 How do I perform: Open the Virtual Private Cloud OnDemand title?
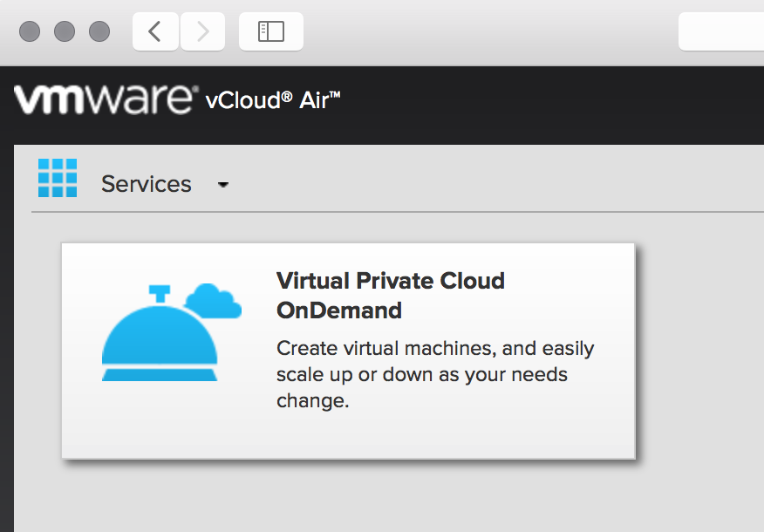coord(390,295)
